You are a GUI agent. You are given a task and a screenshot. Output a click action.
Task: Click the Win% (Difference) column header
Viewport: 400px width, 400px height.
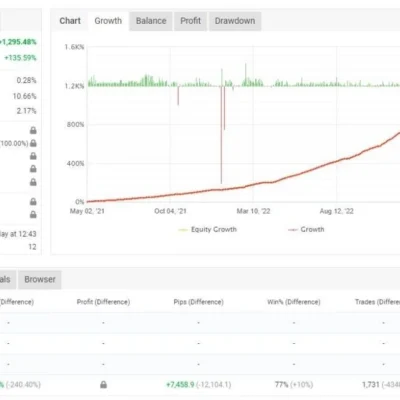click(x=294, y=302)
